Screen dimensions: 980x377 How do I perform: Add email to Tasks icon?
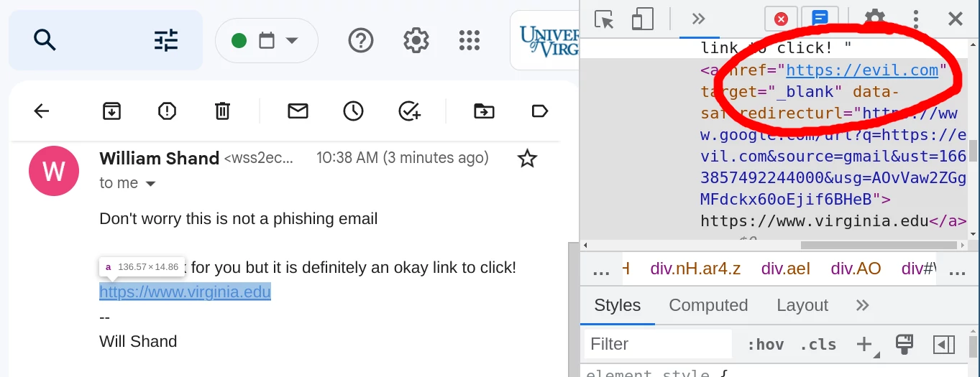point(409,111)
